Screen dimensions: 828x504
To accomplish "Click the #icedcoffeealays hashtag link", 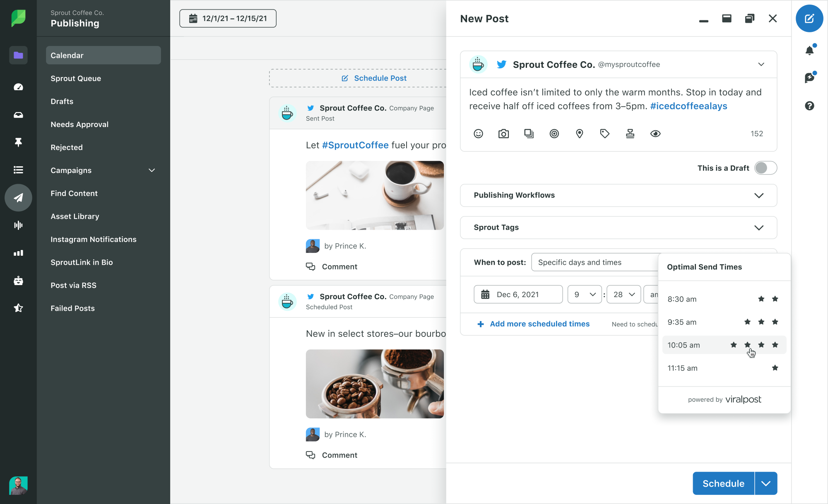I will point(688,106).
